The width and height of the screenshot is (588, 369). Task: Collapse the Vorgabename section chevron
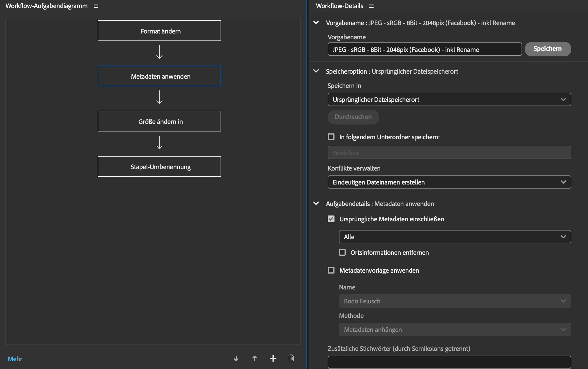(316, 23)
